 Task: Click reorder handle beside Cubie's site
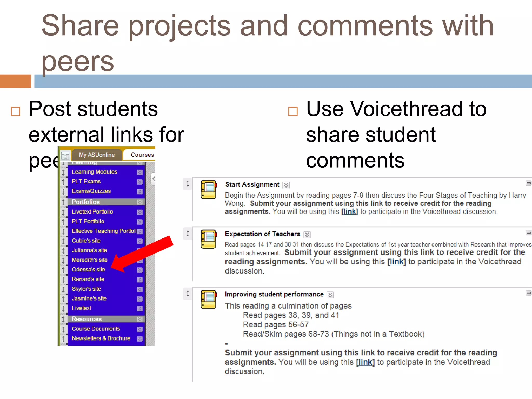[x=63, y=241]
